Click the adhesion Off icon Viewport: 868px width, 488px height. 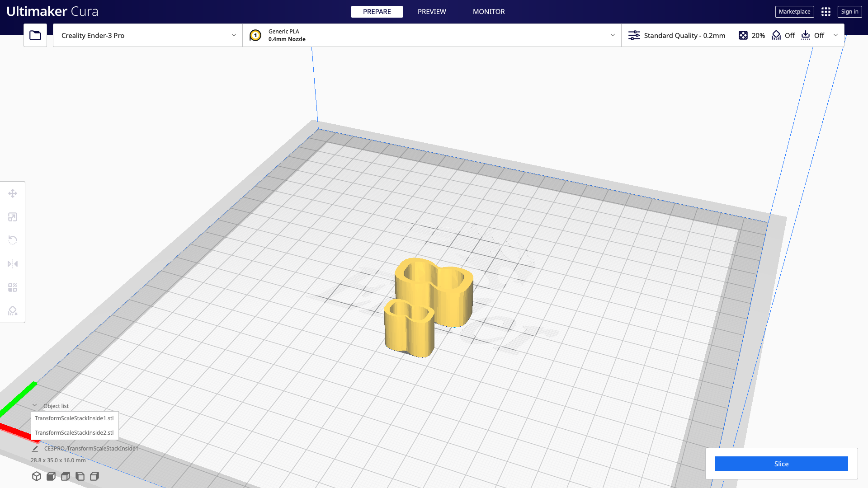[806, 35]
